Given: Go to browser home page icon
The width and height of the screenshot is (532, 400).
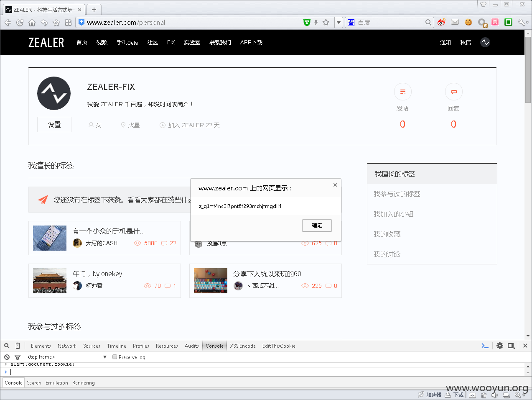Looking at the screenshot, I should 32,23.
